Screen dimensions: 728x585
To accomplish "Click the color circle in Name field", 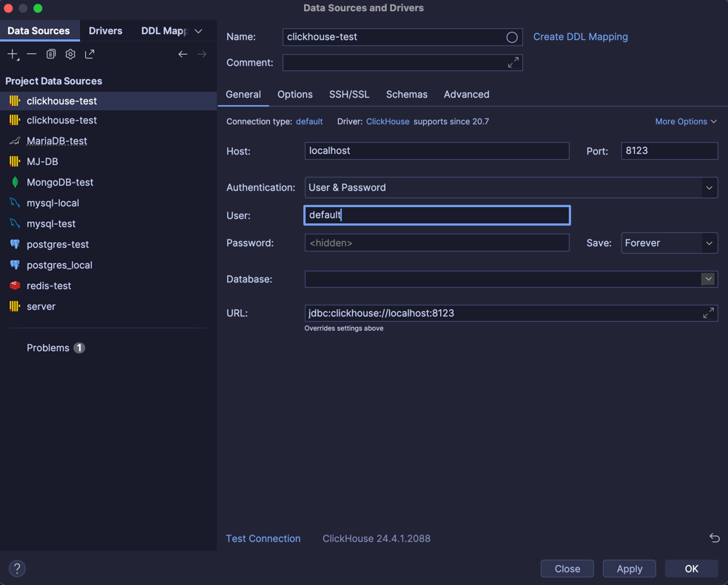I will point(511,37).
